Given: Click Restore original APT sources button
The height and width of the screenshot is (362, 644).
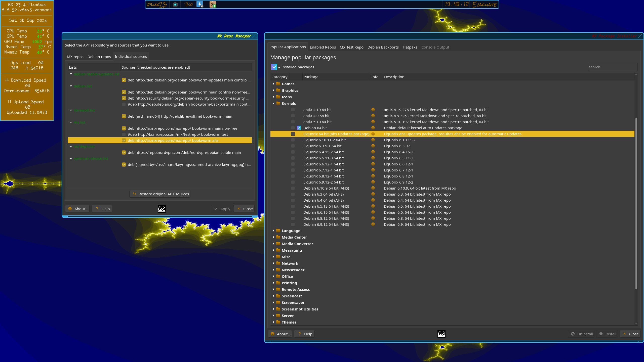Looking at the screenshot, I should 160,194.
